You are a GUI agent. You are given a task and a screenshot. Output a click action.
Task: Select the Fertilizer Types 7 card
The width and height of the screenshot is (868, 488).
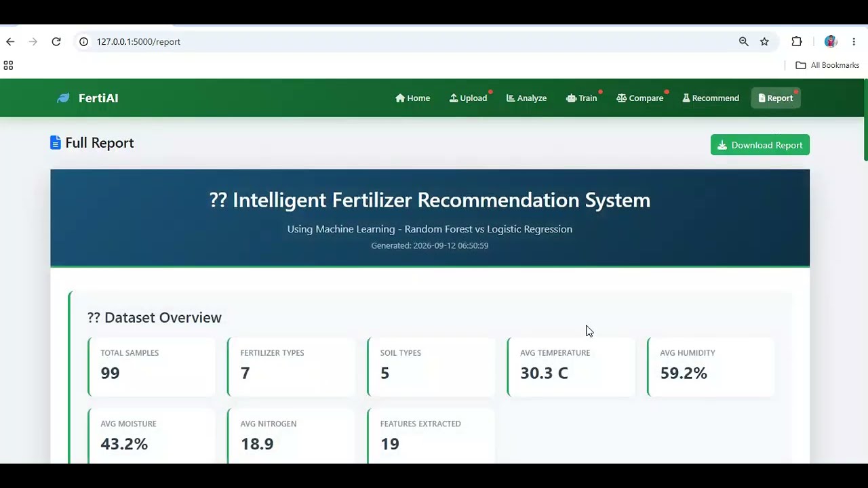pyautogui.click(x=291, y=366)
